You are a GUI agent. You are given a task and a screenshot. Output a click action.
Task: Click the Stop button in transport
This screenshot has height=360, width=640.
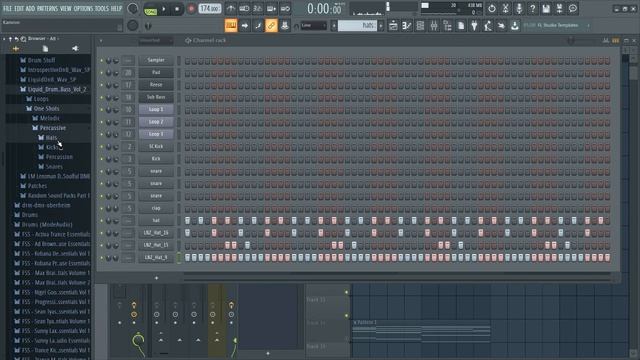click(x=177, y=9)
